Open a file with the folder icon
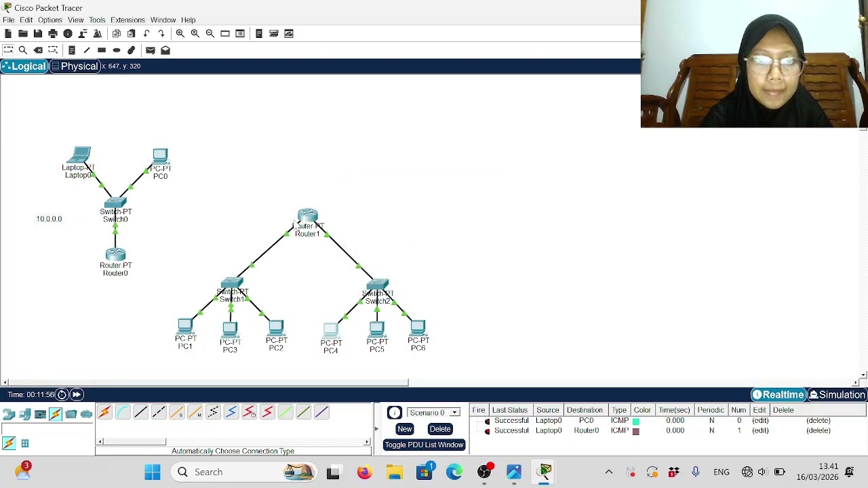 23,33
